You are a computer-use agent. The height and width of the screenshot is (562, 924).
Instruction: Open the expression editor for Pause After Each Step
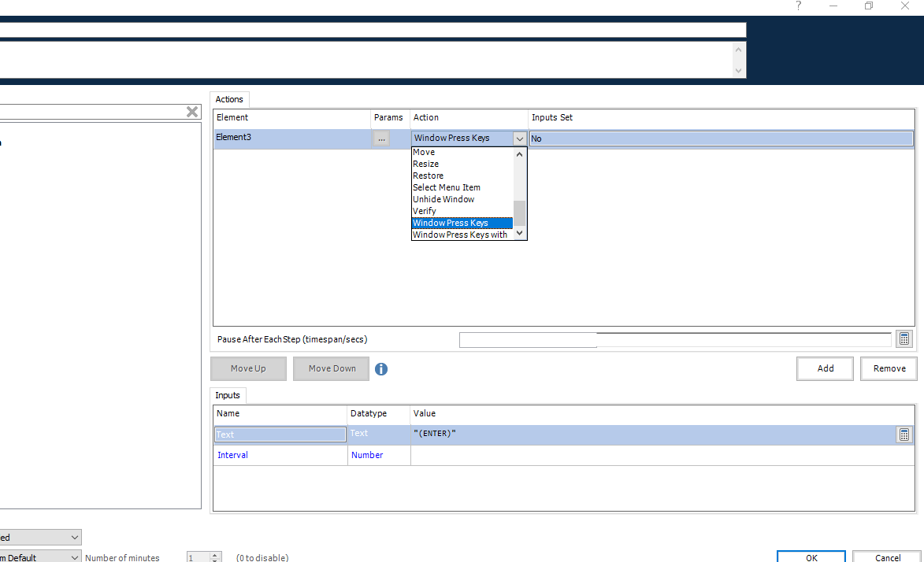[x=904, y=338]
